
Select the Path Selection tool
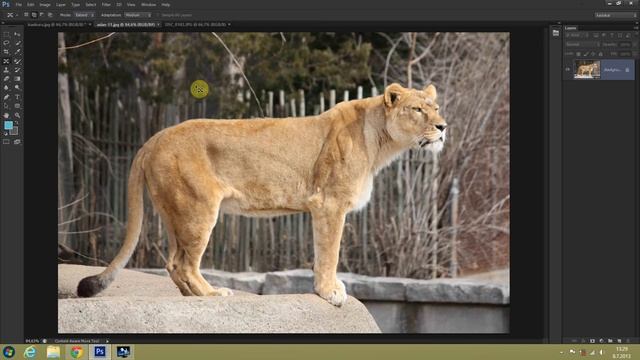6,106
